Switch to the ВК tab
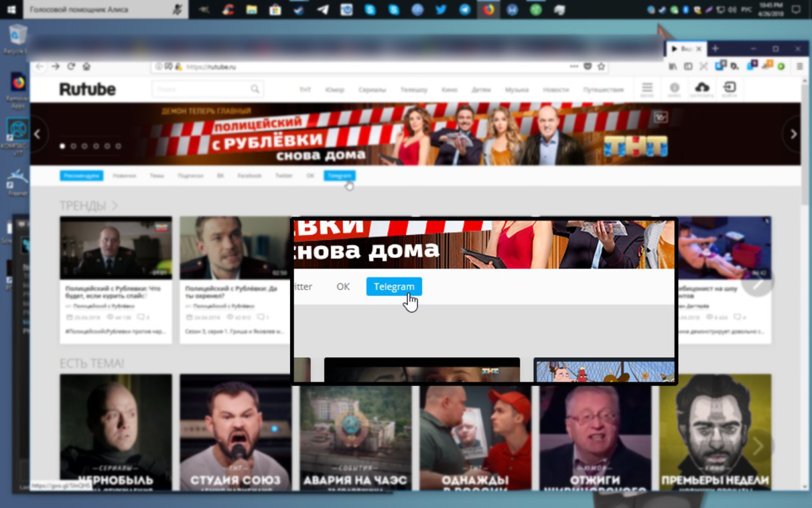The height and width of the screenshot is (508, 812). coord(221,175)
